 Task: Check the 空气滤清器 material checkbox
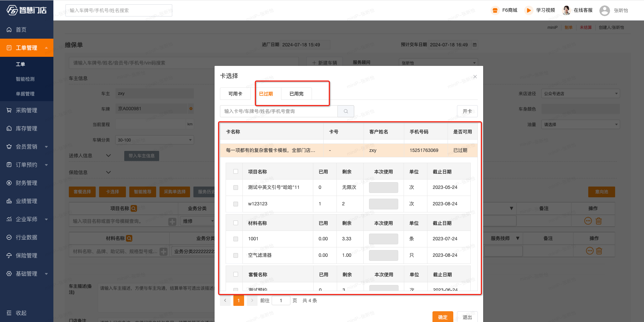point(236,255)
